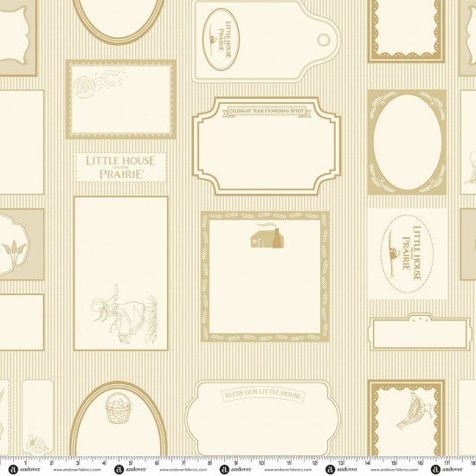Click the wheat sheaf emblem
Image resolution: width=476 pixels, height=476 pixels.
pos(14,252)
